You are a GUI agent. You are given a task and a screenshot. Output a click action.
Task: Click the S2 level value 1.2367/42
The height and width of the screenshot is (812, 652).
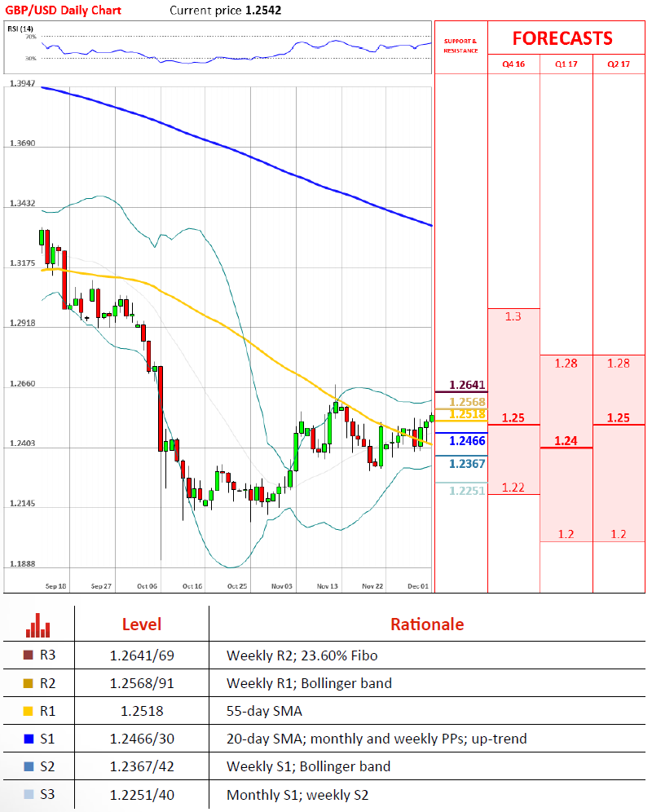tap(142, 767)
